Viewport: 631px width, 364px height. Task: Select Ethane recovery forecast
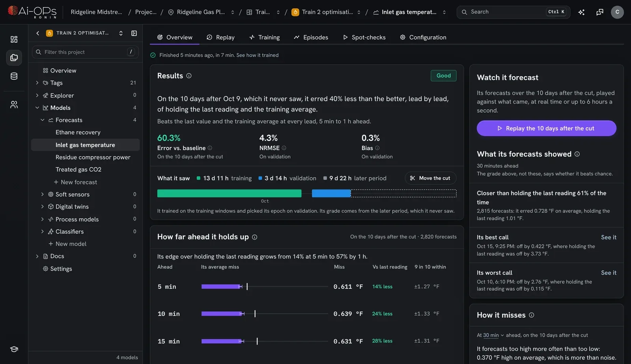(x=78, y=132)
